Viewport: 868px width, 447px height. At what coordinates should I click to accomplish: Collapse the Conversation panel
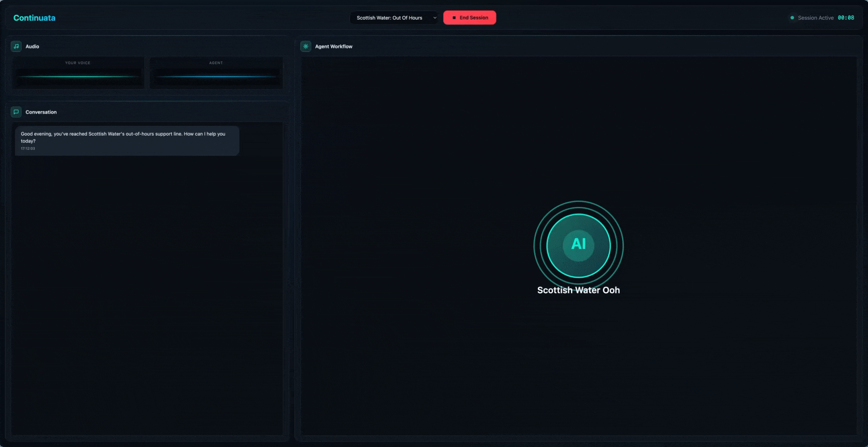click(x=40, y=112)
